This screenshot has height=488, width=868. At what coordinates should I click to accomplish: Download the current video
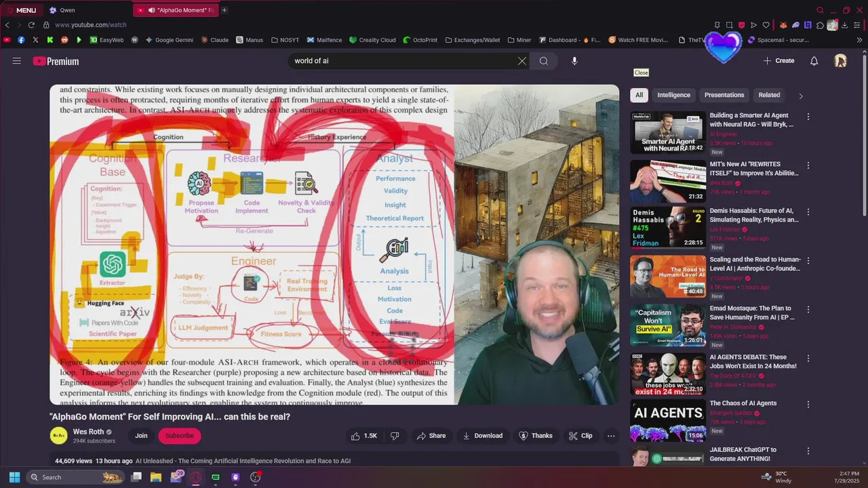[x=482, y=436]
